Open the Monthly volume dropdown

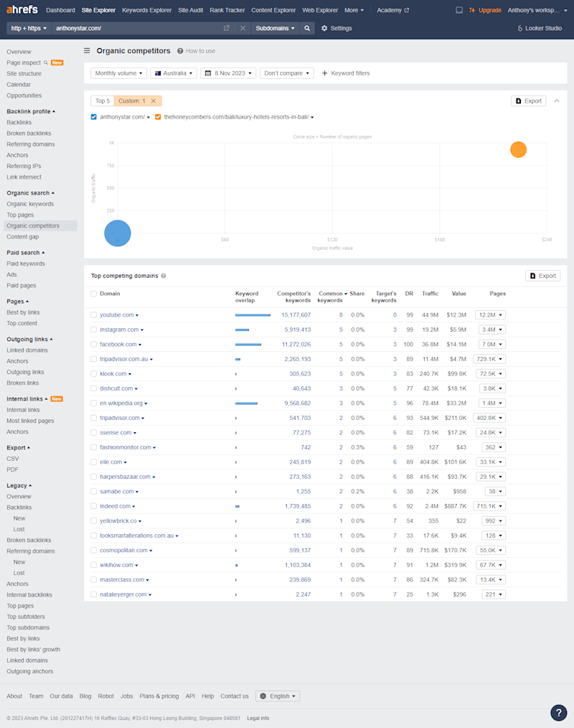click(119, 73)
